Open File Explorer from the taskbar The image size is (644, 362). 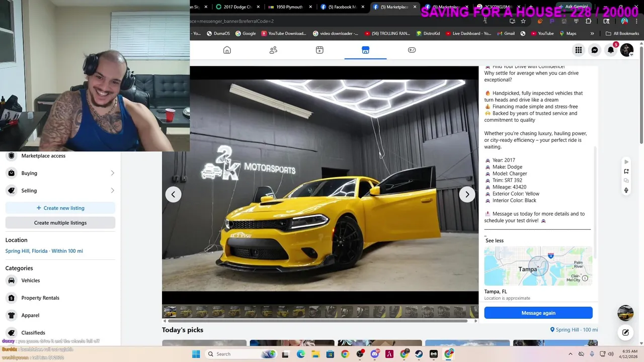[x=315, y=354]
